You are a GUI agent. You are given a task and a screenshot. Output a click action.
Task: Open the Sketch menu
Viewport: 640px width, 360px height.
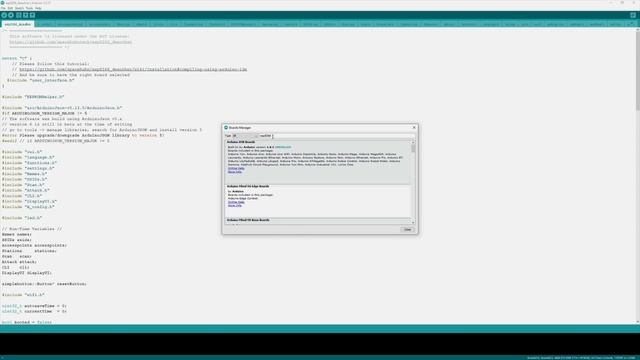20,8
